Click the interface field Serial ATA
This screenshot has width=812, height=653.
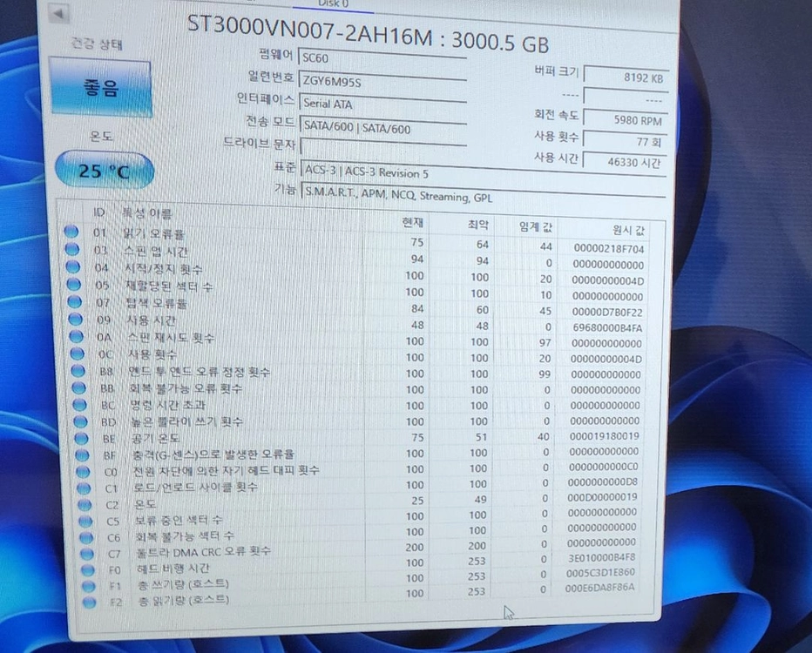[x=382, y=104]
